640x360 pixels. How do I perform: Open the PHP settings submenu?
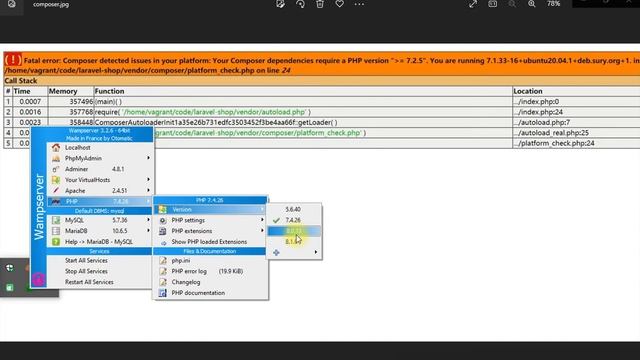pyautogui.click(x=210, y=220)
